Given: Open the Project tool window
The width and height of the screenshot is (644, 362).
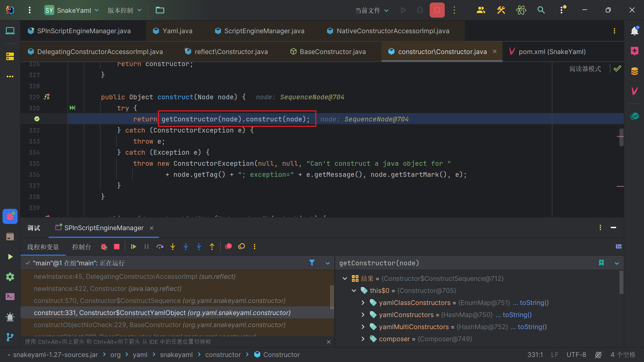Looking at the screenshot, I should pos(10,31).
